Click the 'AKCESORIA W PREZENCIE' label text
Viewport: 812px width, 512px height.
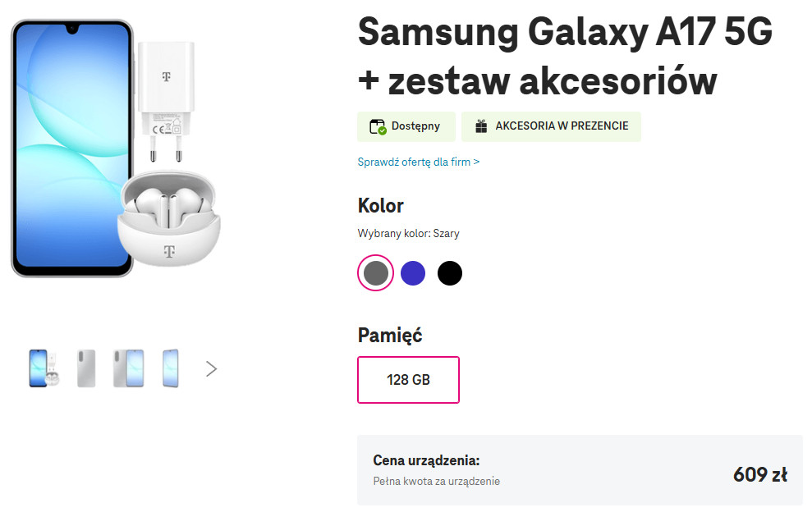[x=562, y=126]
